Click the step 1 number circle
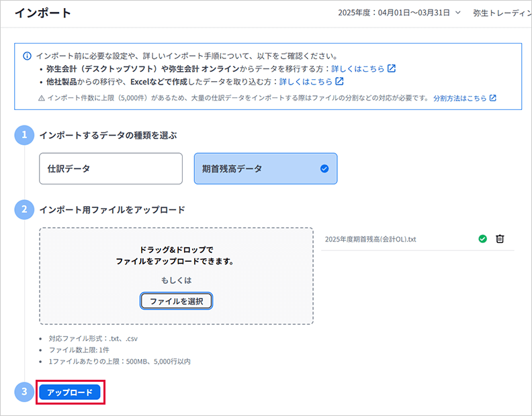The height and width of the screenshot is (416, 532). tap(24, 135)
